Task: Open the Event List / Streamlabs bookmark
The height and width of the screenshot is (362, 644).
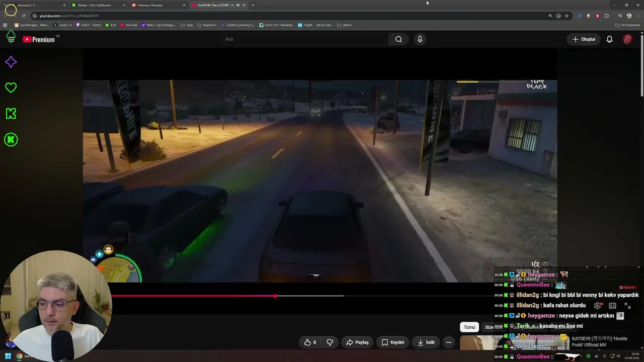Action: (276, 25)
